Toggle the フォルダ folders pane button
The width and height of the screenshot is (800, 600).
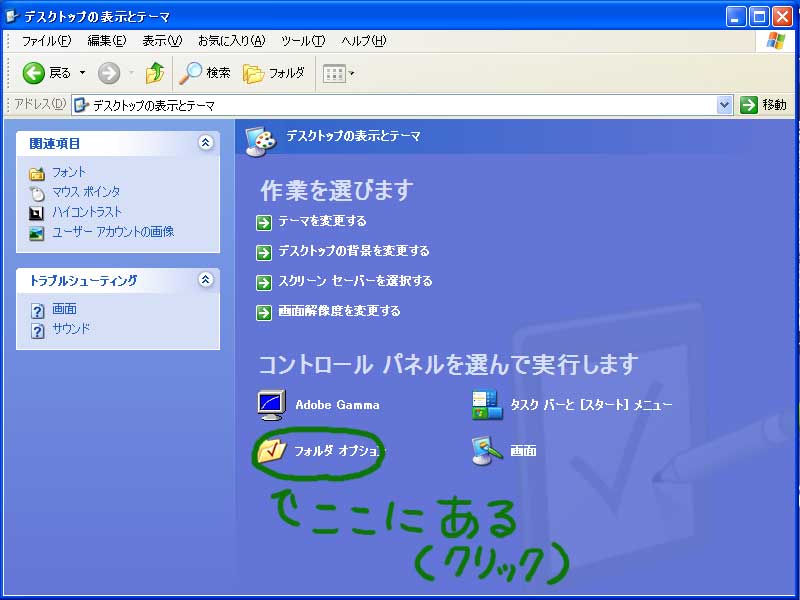(x=274, y=73)
